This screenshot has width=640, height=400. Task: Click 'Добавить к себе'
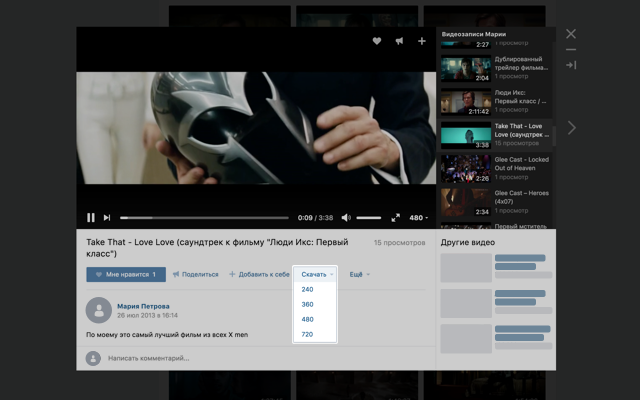(x=259, y=274)
